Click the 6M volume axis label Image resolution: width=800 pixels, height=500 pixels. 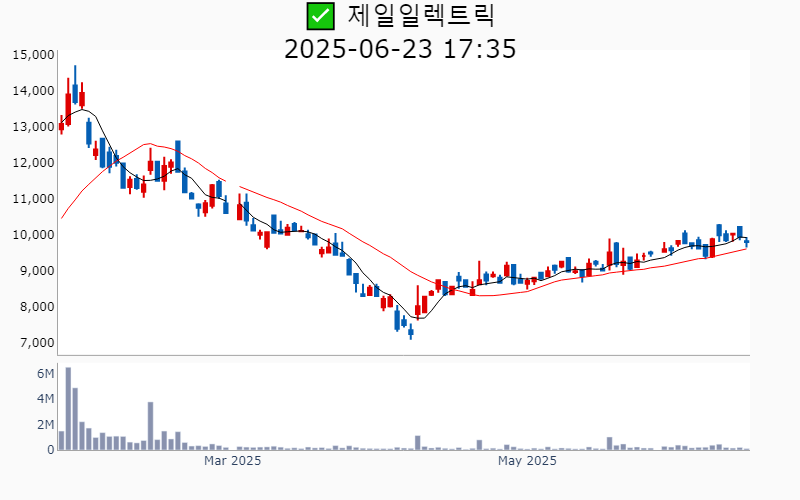click(x=45, y=374)
